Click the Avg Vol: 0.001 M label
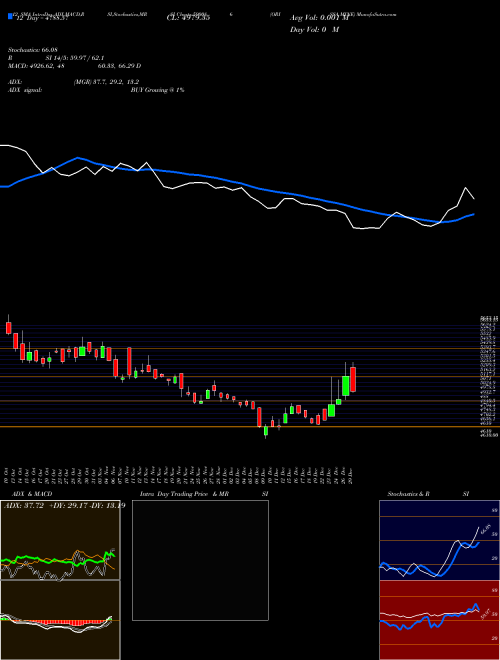This screenshot has height=660, width=500. 319,18
